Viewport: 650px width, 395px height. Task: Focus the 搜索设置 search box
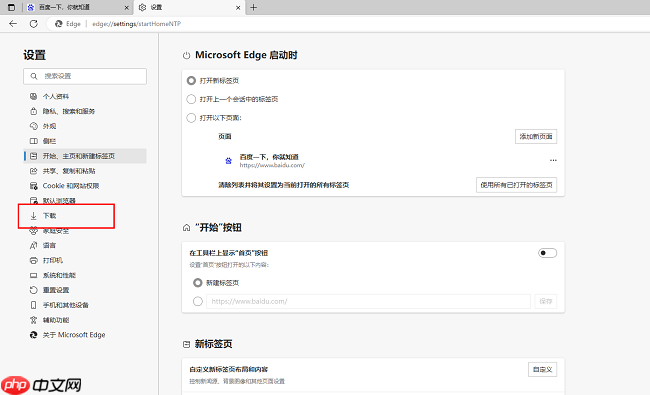coord(85,76)
